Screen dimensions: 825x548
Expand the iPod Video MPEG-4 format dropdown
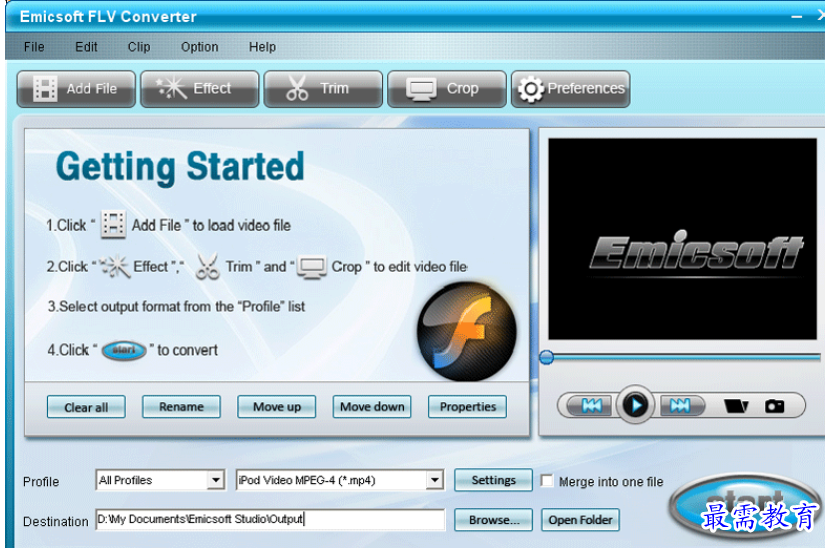pyautogui.click(x=435, y=480)
